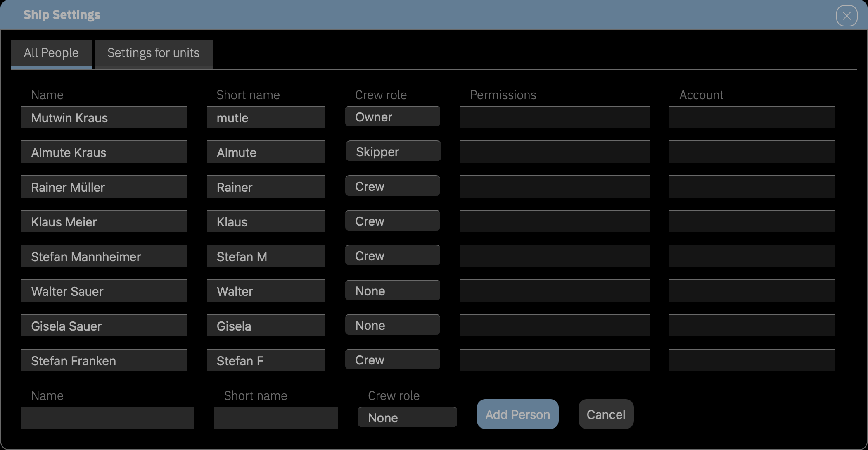Open the crew role dropdown for the new person
Image resolution: width=868 pixels, height=450 pixels.
coord(407,417)
